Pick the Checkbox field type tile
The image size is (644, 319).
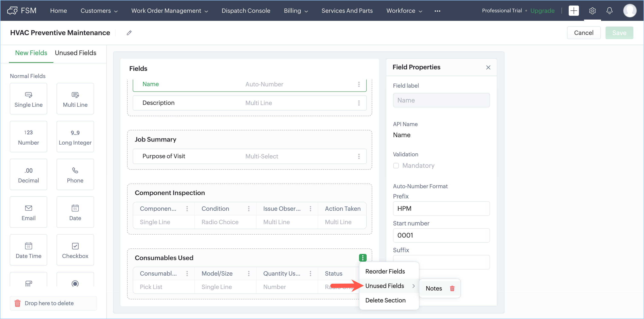pos(75,250)
